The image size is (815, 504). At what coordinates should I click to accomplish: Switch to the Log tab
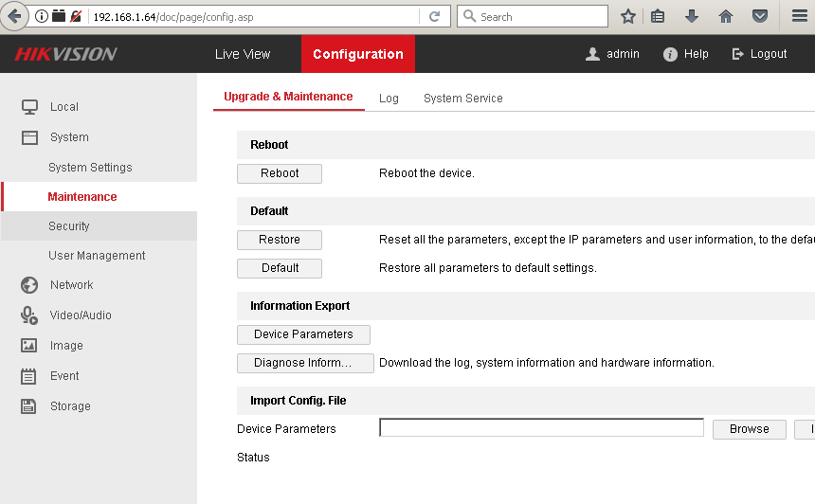click(x=389, y=99)
